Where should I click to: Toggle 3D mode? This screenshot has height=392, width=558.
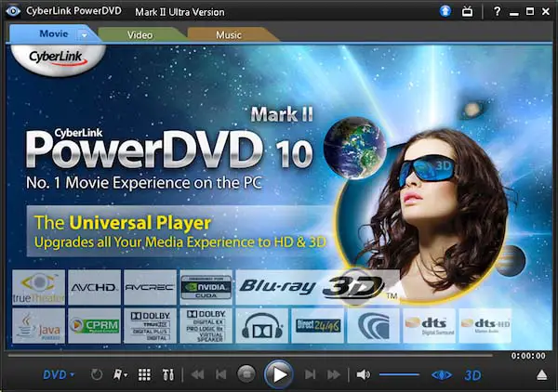coord(472,375)
